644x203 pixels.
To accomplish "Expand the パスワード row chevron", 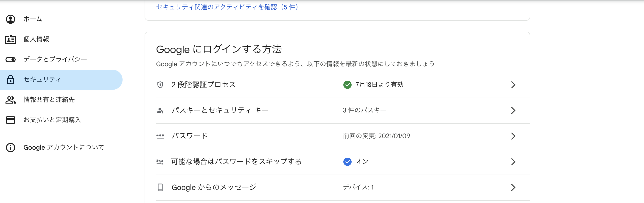I will tap(514, 136).
